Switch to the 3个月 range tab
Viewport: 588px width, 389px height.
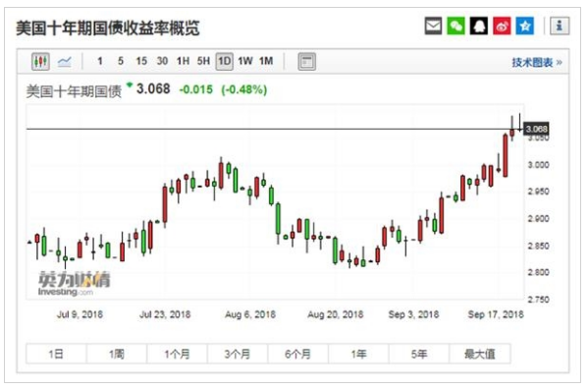pyautogui.click(x=238, y=354)
